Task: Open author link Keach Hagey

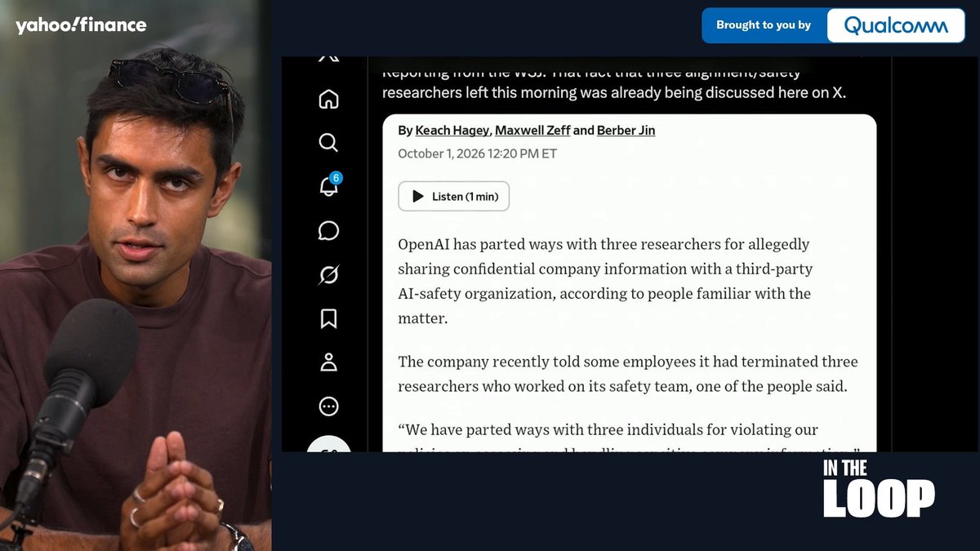Action: pyautogui.click(x=452, y=131)
